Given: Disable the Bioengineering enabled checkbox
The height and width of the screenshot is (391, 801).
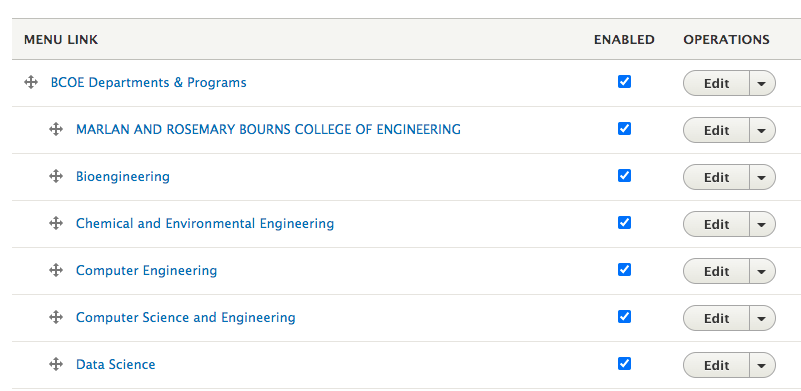Looking at the screenshot, I should point(624,176).
